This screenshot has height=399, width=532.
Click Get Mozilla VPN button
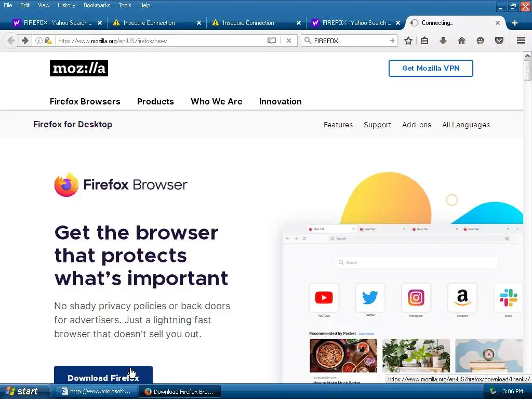point(431,68)
